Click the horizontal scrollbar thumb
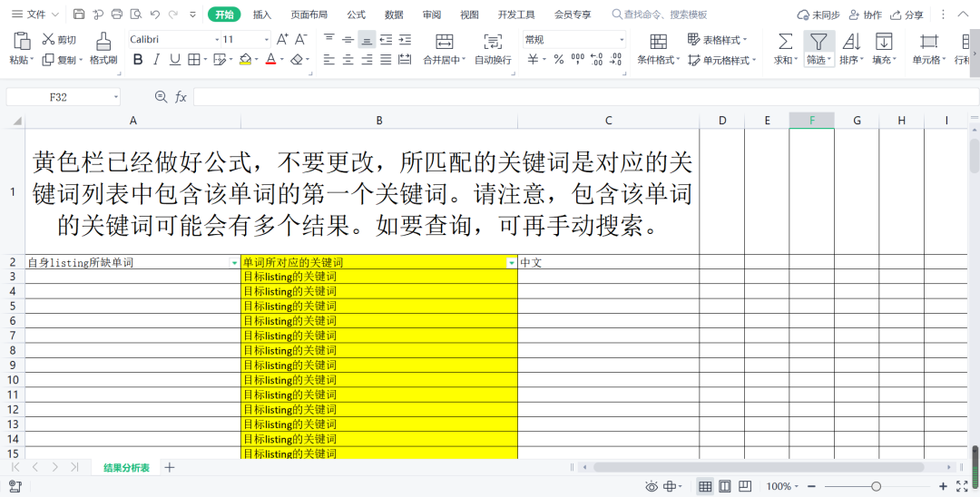980x497 pixels. pyautogui.click(x=758, y=467)
